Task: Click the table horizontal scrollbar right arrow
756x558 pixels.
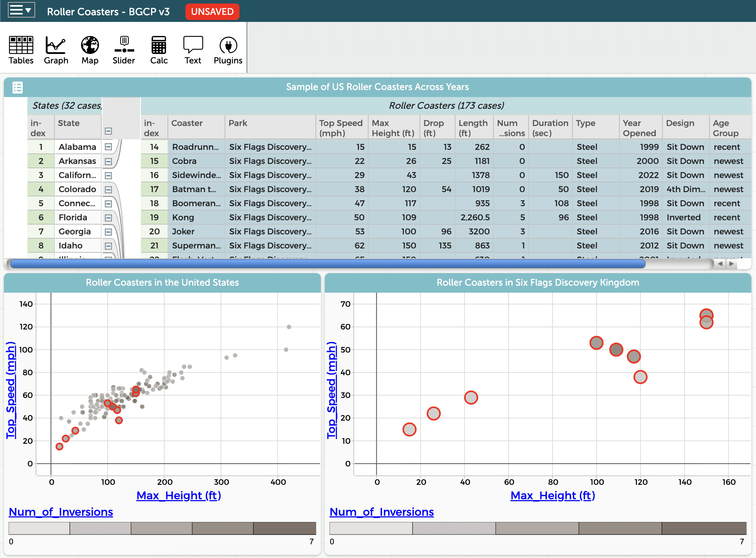Action: (x=731, y=264)
